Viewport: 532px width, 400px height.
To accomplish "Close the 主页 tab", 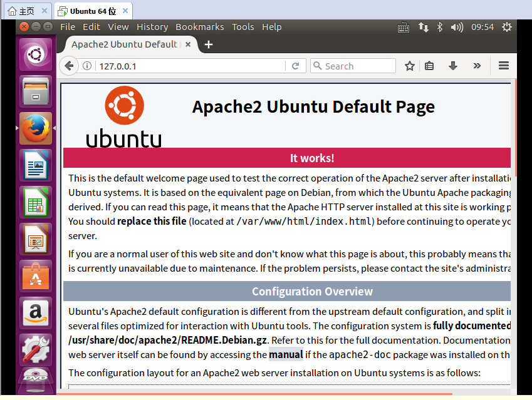I will [44, 11].
